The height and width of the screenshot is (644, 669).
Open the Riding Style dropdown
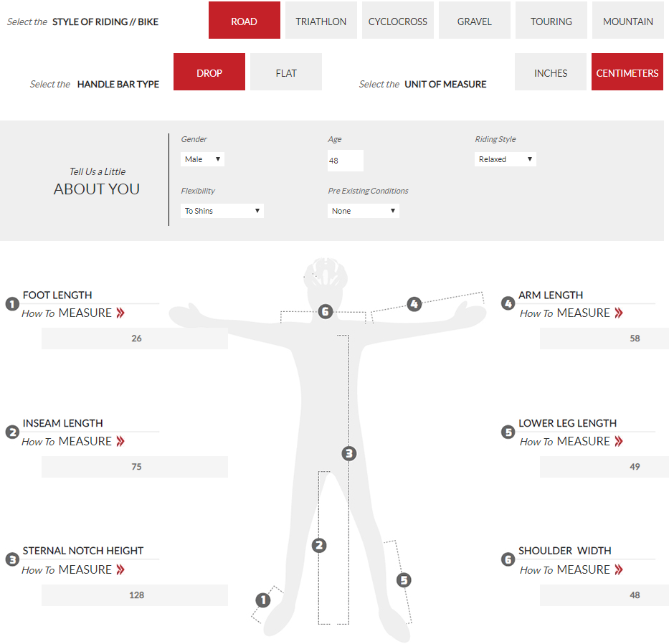[x=505, y=159]
